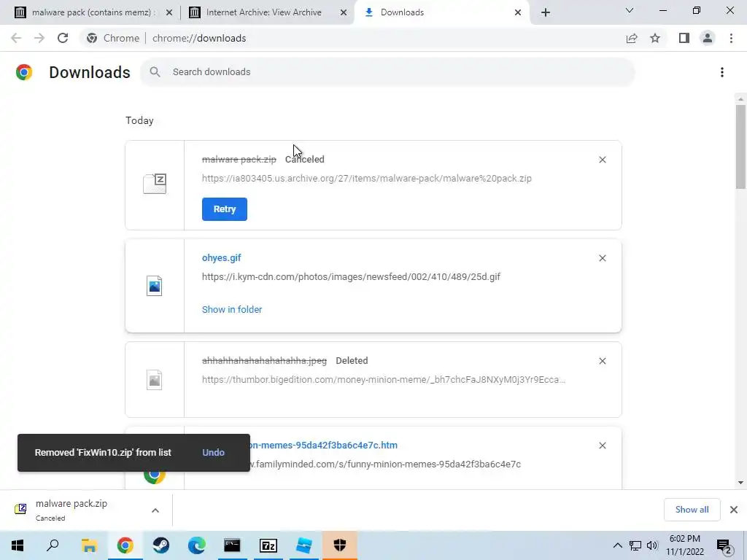Close the bottom download shelf
Screen dimensions: 747x560
(734, 510)
